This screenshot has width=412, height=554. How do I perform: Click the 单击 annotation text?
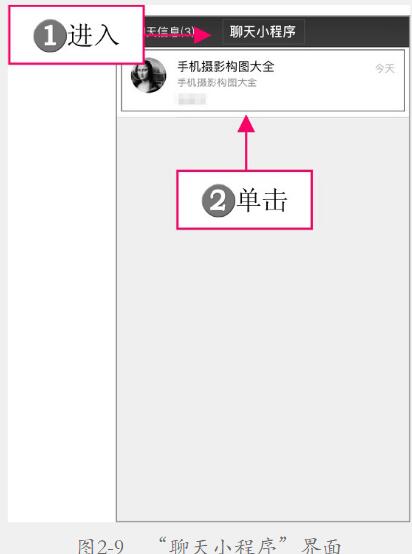[262, 200]
